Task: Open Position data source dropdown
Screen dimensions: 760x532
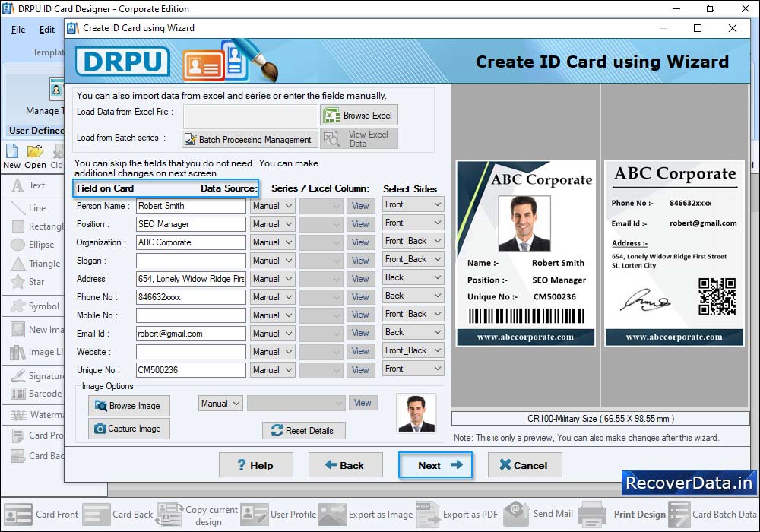Action: tap(272, 224)
